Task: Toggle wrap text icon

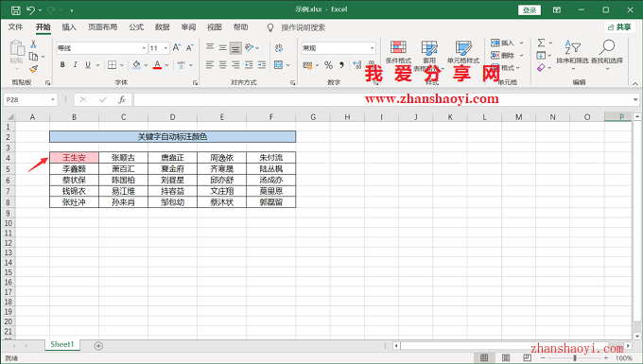Action: [279, 48]
